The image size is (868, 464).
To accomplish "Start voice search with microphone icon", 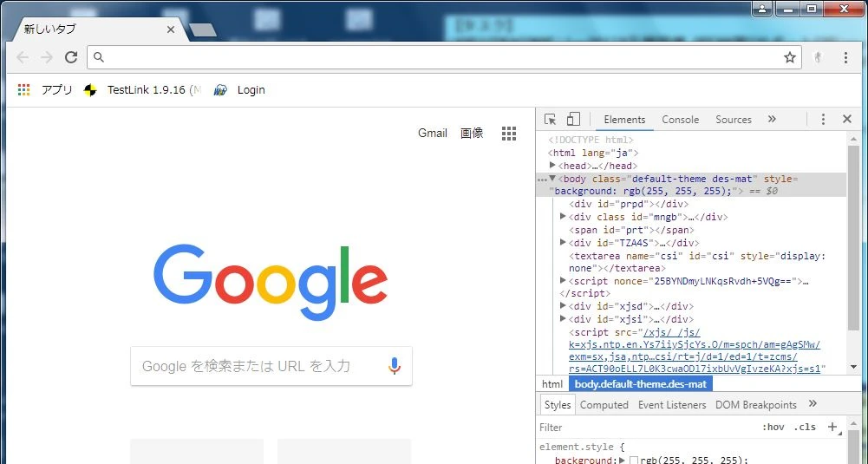I will pos(395,366).
